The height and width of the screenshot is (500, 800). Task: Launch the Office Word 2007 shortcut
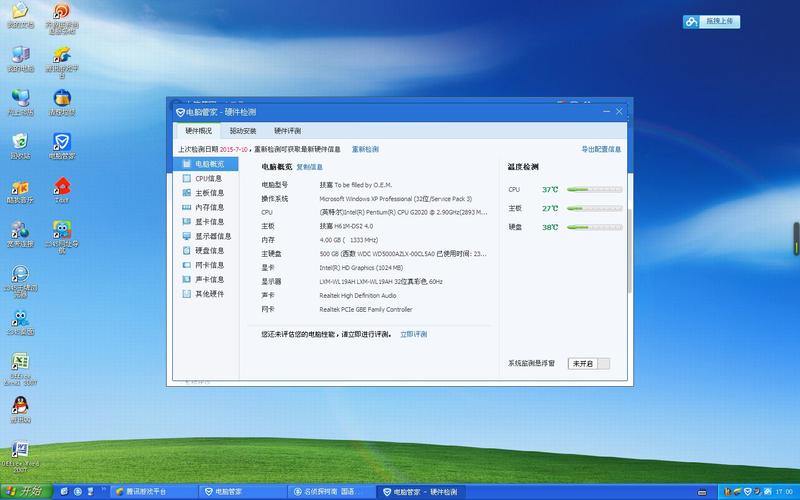20,457
